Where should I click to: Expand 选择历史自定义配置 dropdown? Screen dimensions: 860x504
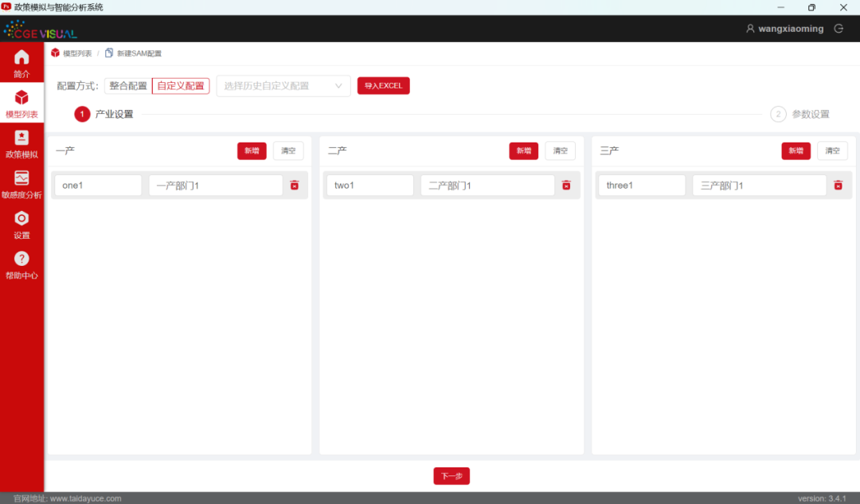(283, 85)
